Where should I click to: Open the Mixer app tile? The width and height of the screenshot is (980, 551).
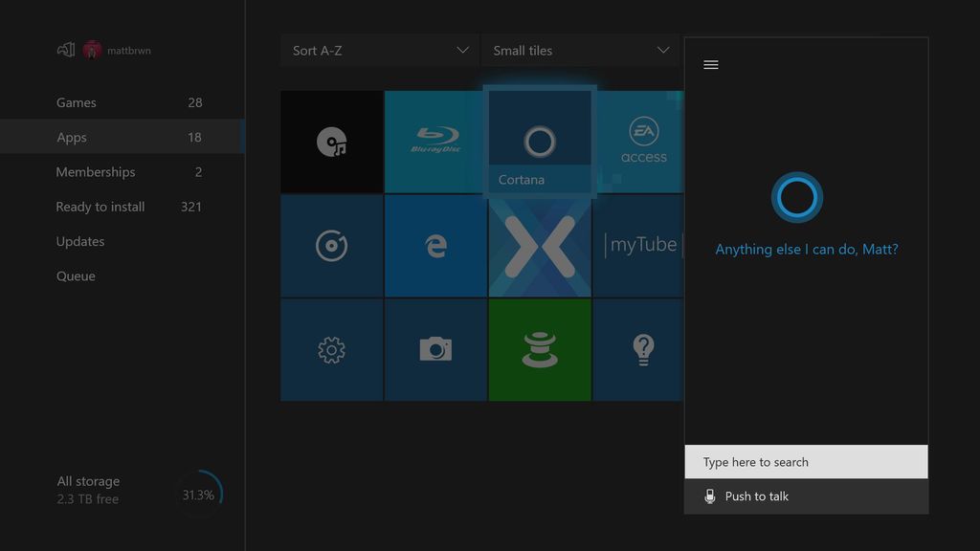pos(540,245)
